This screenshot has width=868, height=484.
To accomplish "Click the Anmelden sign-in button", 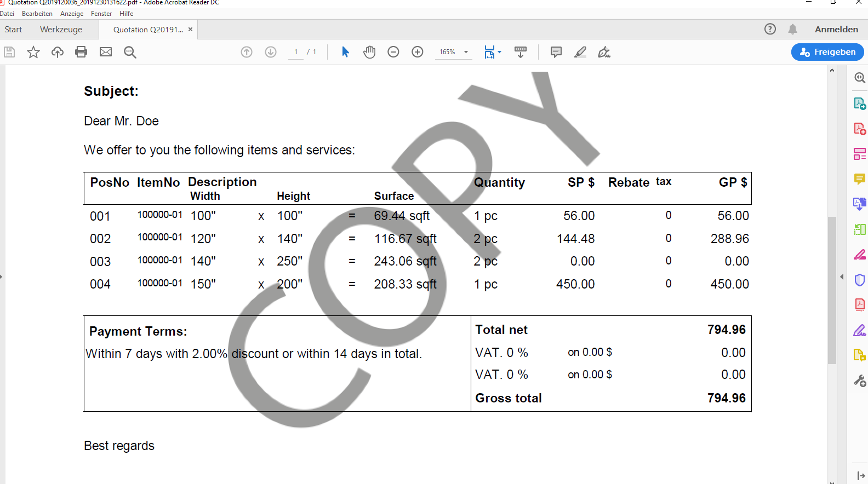I will tap(836, 30).
